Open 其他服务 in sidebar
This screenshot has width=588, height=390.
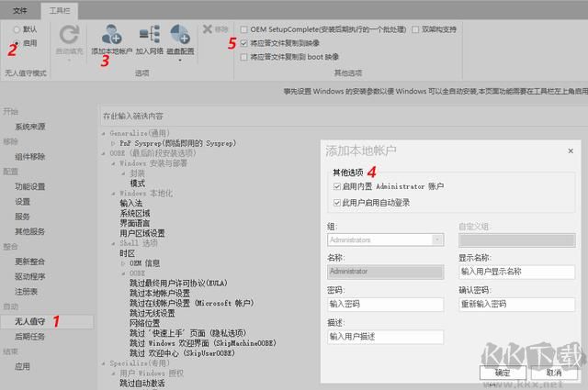coord(30,231)
